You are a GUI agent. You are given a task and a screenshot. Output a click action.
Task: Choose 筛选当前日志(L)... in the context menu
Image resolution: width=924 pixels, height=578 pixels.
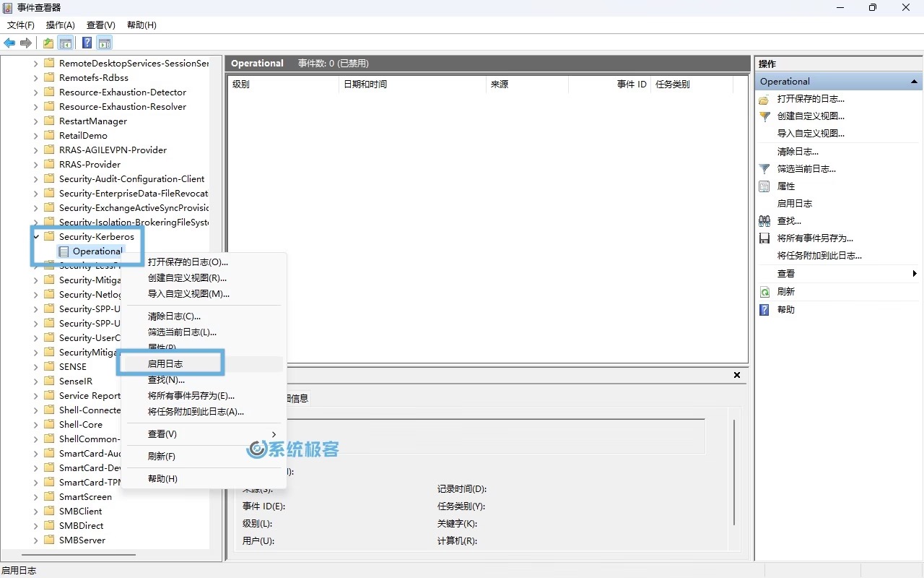point(202,332)
